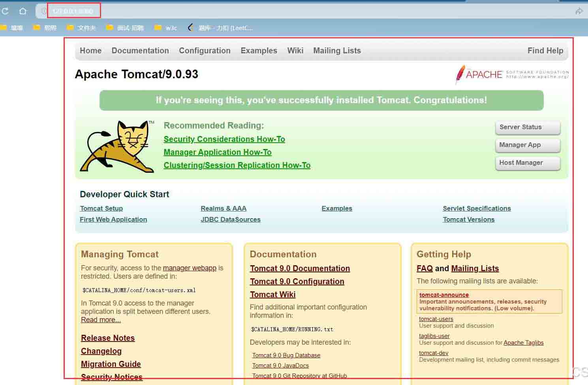Screen dimensions: 588x385
Task: Select Configuration in the top navigation
Action: [205, 51]
